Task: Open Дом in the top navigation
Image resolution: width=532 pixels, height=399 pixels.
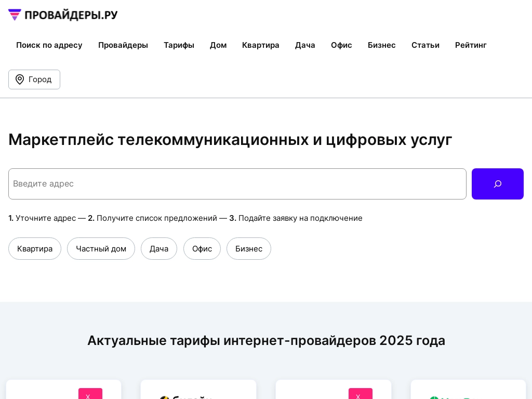Action: (218, 45)
